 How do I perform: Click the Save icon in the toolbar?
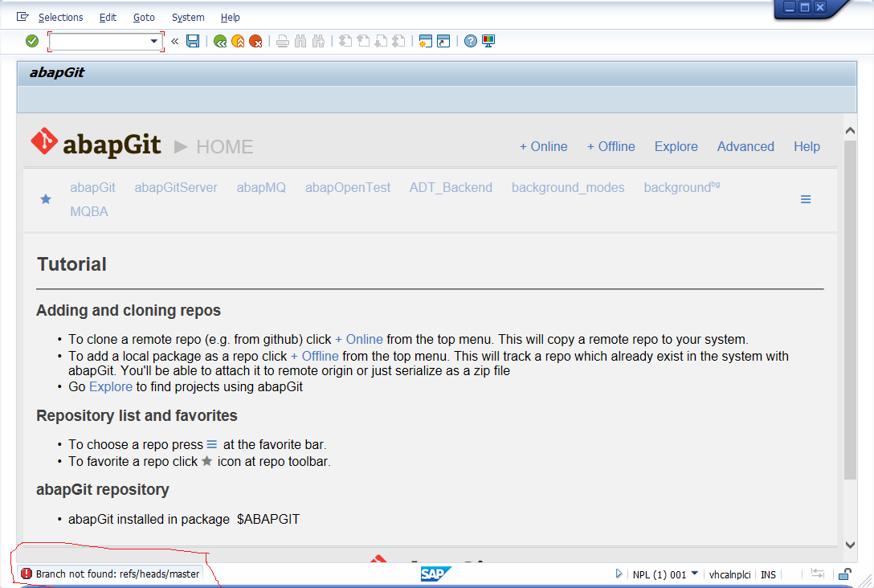coord(193,41)
